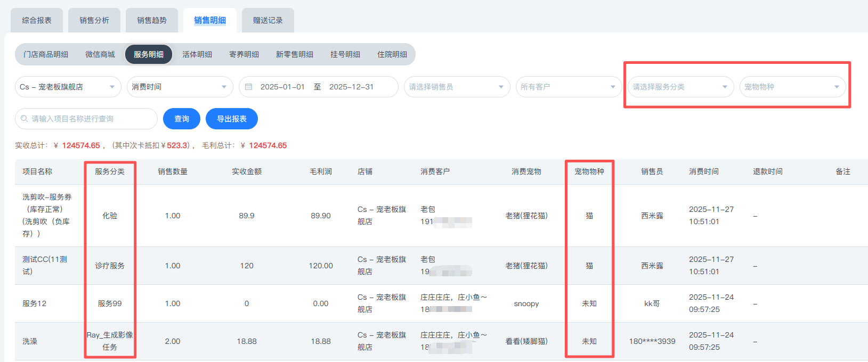Image resolution: width=868 pixels, height=362 pixels.
Task: Click the magnifier icon in project search box
Action: [x=25, y=119]
